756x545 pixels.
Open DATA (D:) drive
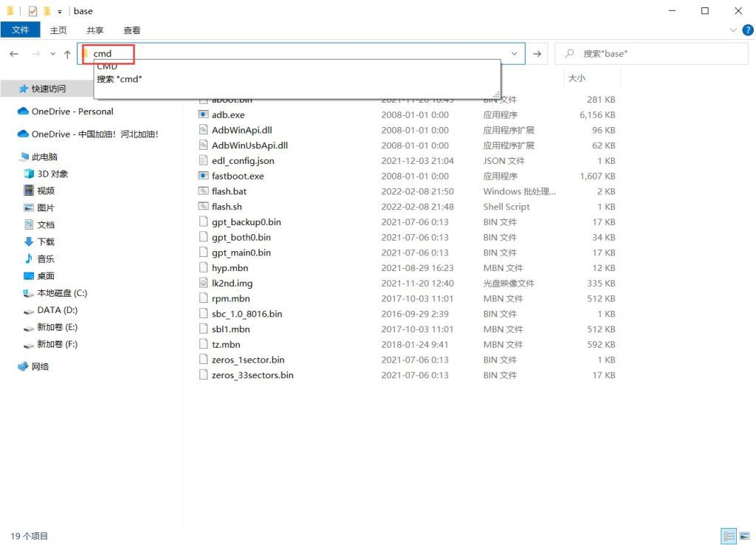[x=57, y=310]
